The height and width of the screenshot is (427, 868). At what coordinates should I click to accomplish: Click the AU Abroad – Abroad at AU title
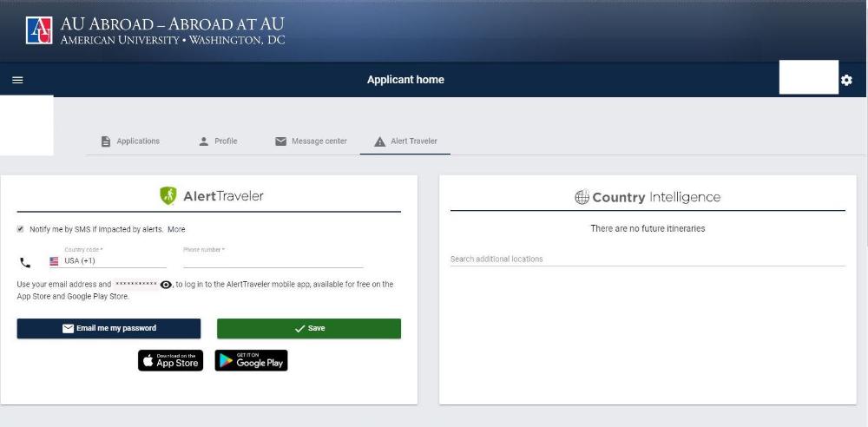[x=172, y=24]
